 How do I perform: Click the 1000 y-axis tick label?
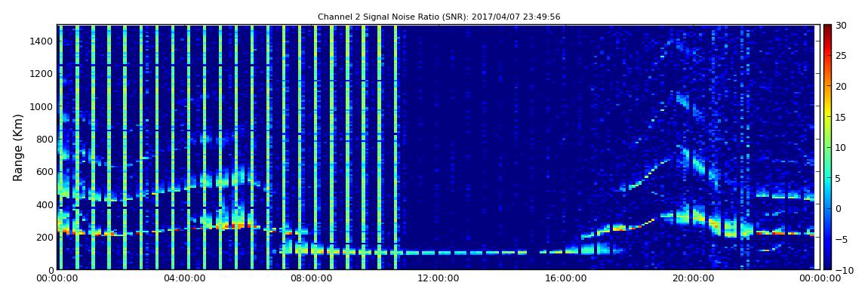pyautogui.click(x=42, y=106)
